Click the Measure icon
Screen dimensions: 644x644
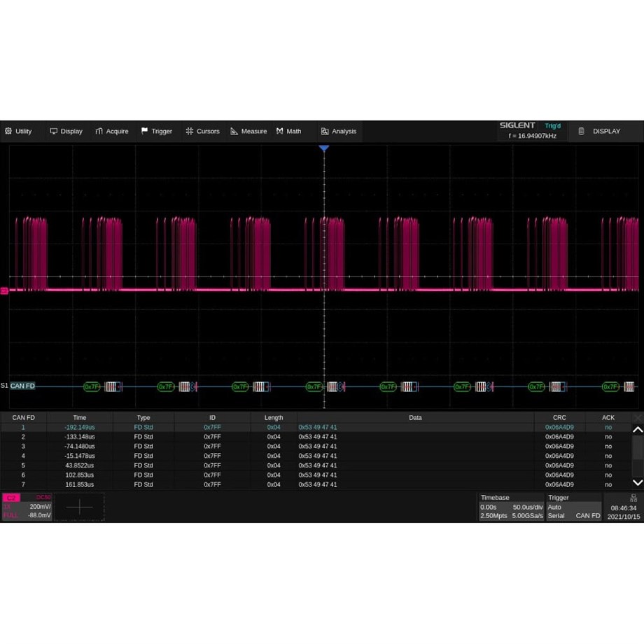coord(234,131)
